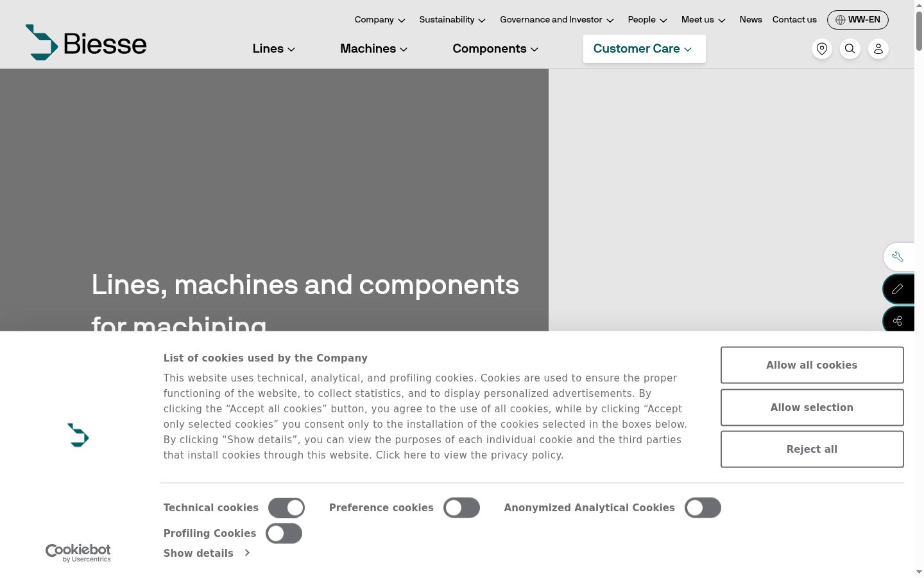The width and height of the screenshot is (924, 578).
Task: Enable the Preference cookies switch
Action: point(461,508)
